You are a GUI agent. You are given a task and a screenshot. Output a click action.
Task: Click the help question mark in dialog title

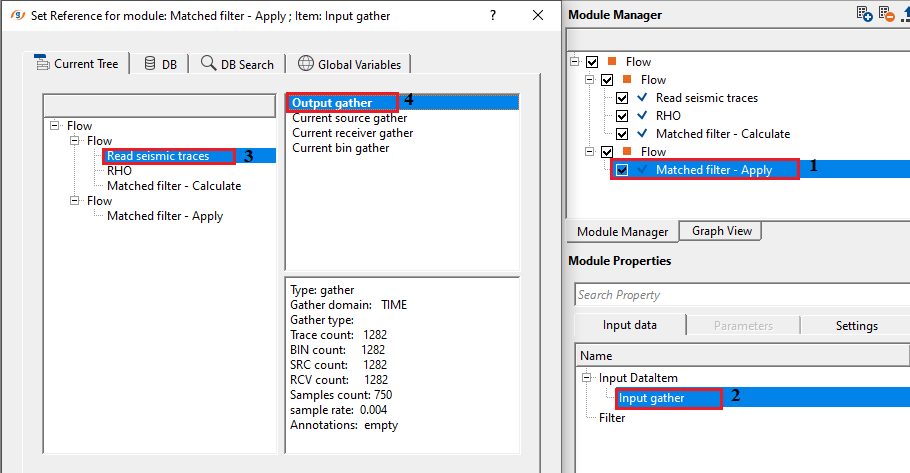(x=494, y=16)
